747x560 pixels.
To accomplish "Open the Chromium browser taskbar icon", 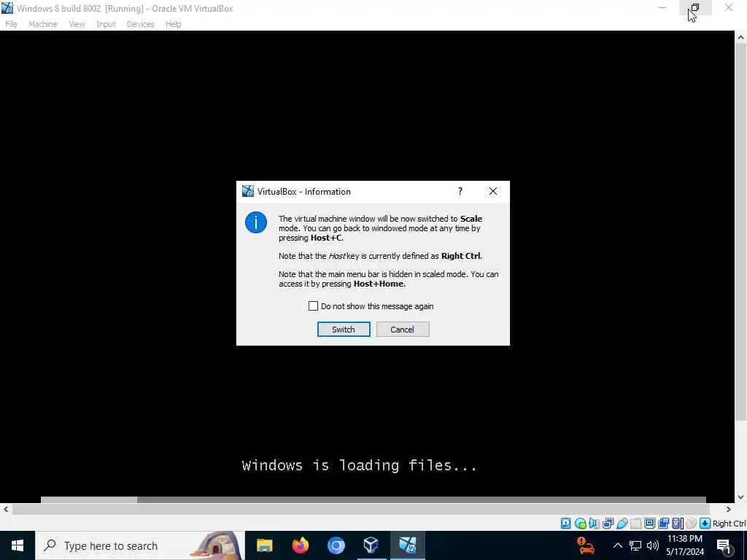I will tap(336, 545).
